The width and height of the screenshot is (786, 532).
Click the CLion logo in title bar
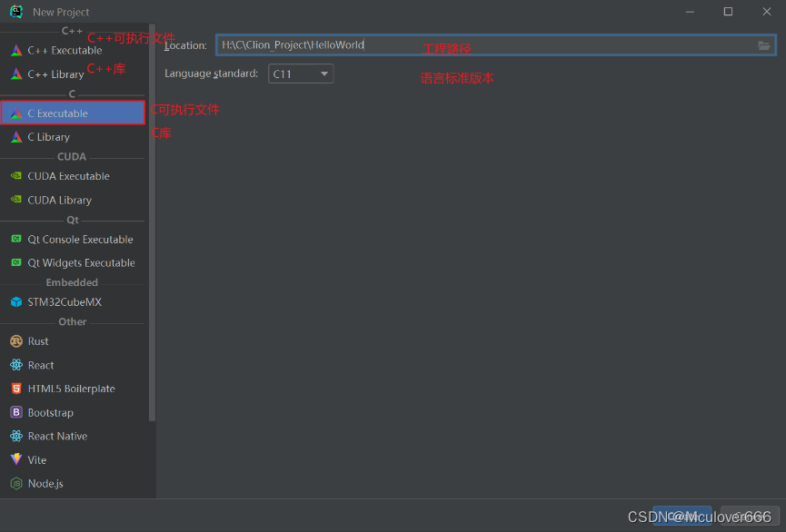click(16, 12)
